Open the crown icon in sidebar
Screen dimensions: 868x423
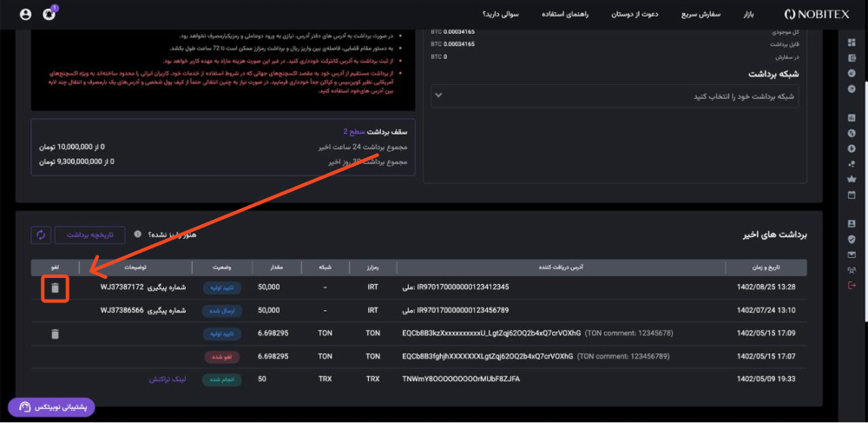852,179
